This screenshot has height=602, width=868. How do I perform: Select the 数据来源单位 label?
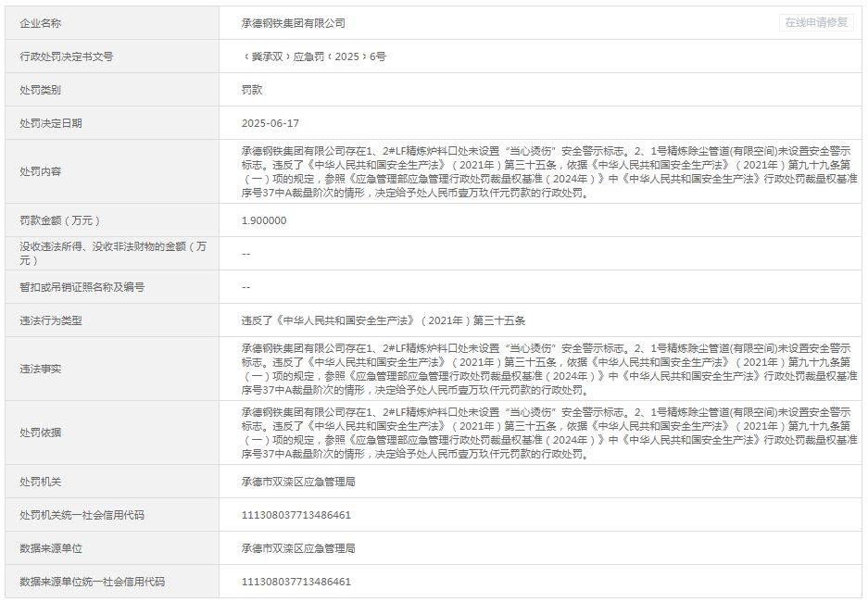coord(51,548)
